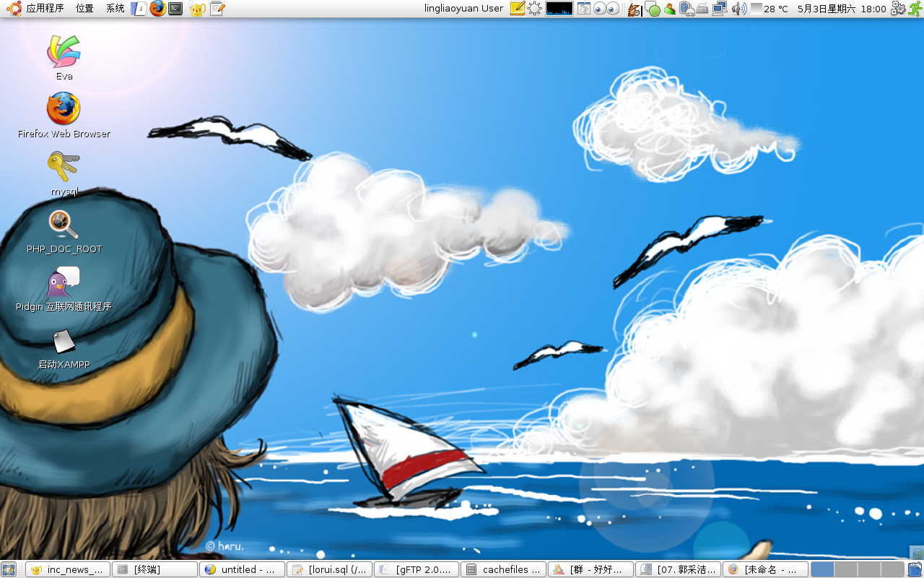Click the teapot launcher in the top panel
The width and height of the screenshot is (924, 578).
[x=197, y=9]
